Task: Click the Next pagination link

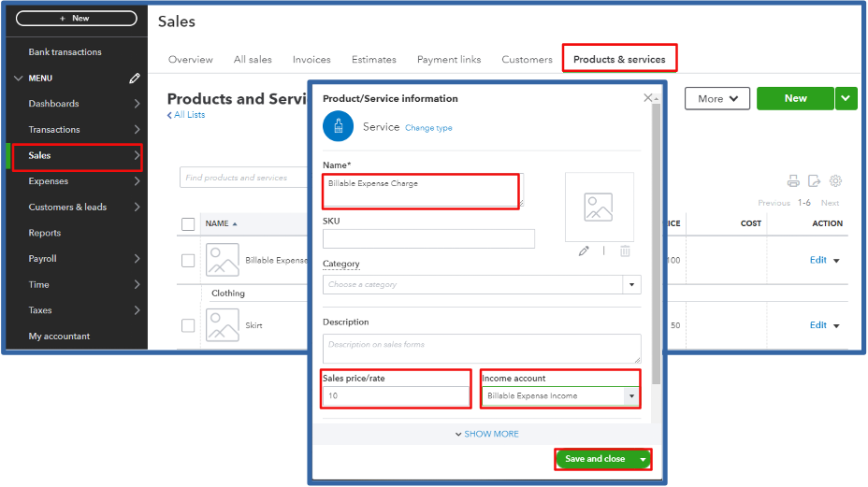Action: (x=830, y=203)
